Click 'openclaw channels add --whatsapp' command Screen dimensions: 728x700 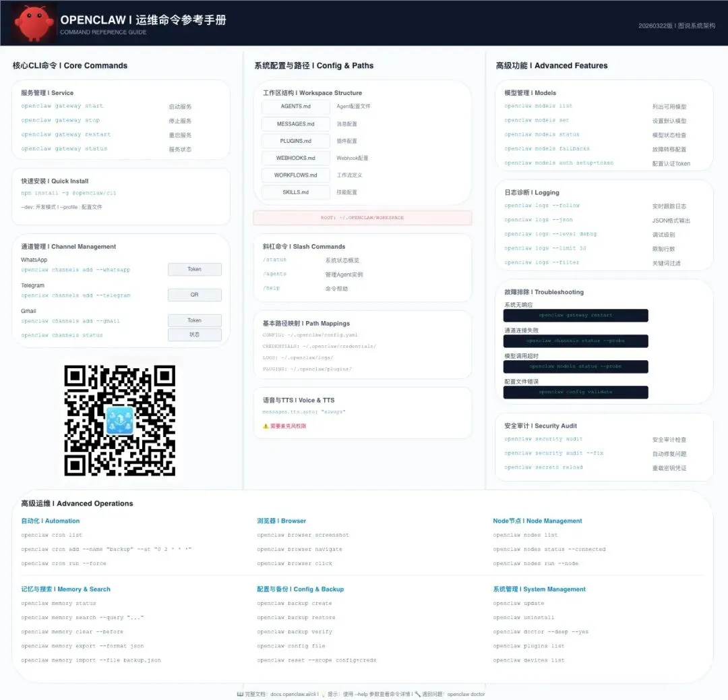(75, 270)
